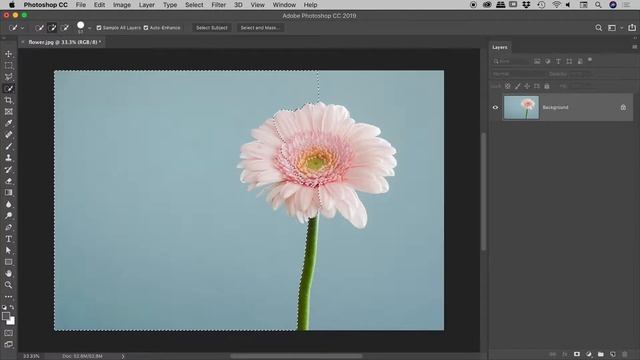Open the Edit Toolbar three-dots button
640x360 pixels.
tap(9, 297)
